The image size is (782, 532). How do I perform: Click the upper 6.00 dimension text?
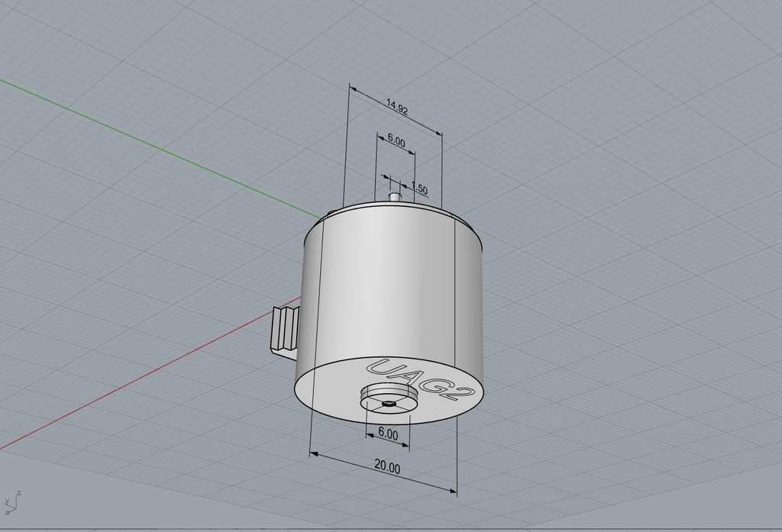tap(396, 140)
